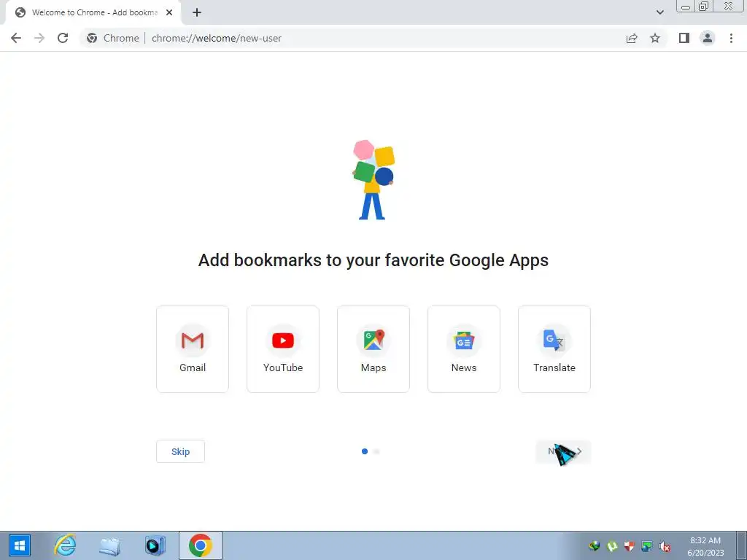
Task: Open the tab search dropdown arrow
Action: pos(659,12)
